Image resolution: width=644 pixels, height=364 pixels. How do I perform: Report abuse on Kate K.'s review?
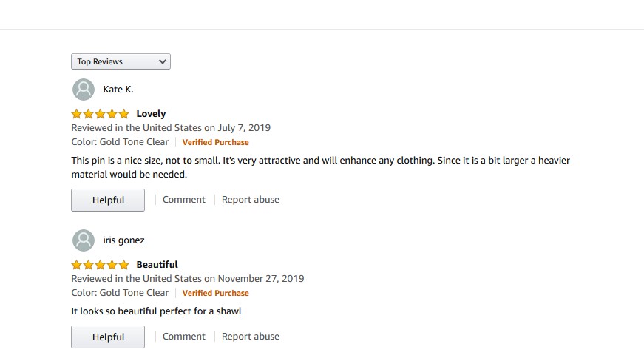coord(251,199)
